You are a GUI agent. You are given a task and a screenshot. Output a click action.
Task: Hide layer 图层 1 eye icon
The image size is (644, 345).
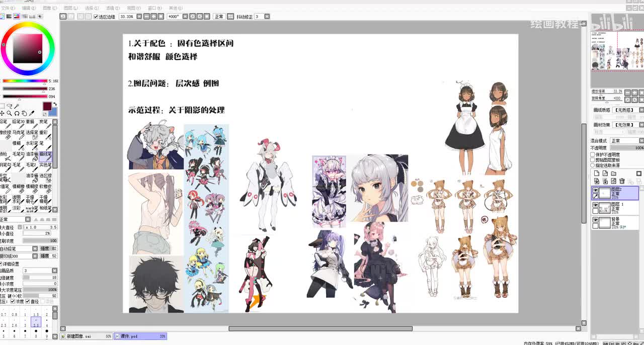tap(596, 205)
